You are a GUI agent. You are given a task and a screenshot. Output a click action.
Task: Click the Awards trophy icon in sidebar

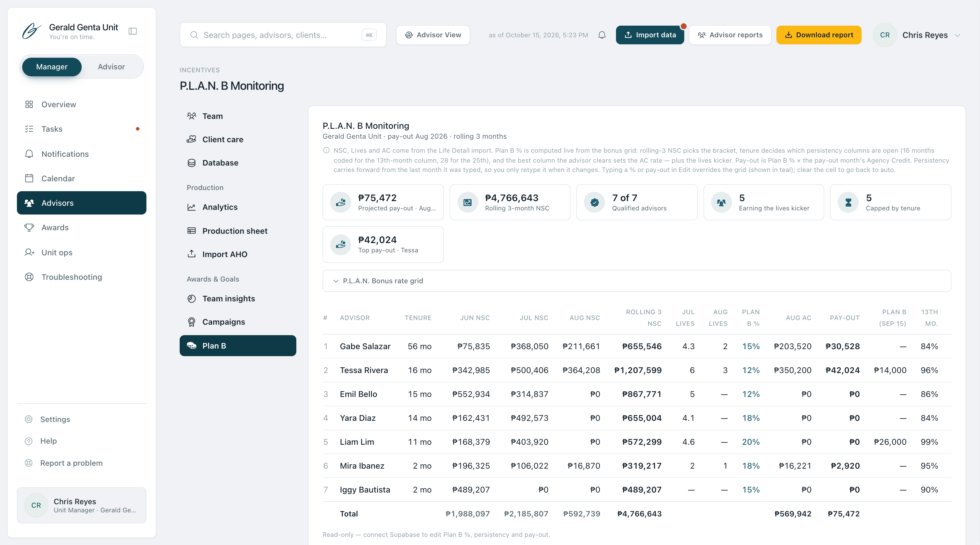(x=29, y=228)
